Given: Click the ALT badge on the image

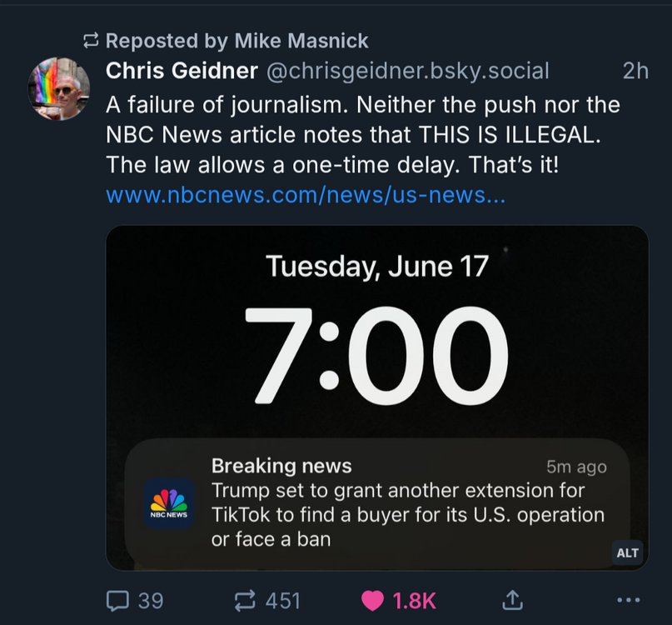Looking at the screenshot, I should click(627, 553).
